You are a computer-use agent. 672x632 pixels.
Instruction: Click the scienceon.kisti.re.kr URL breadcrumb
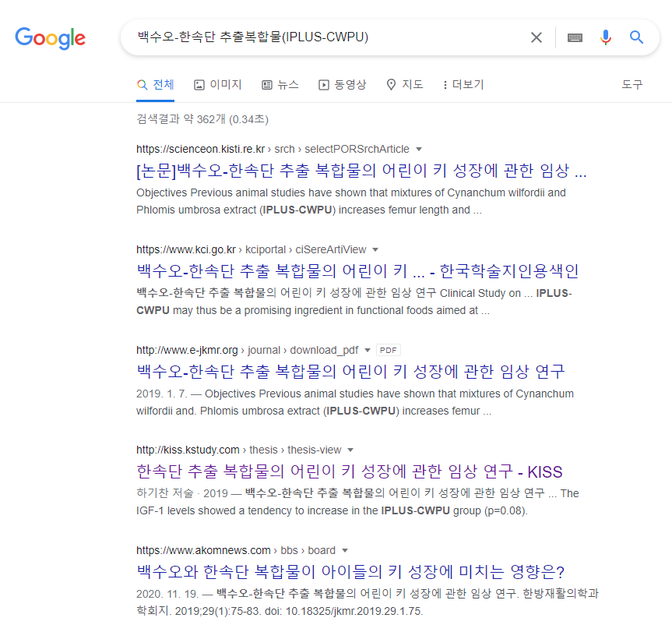[273, 149]
